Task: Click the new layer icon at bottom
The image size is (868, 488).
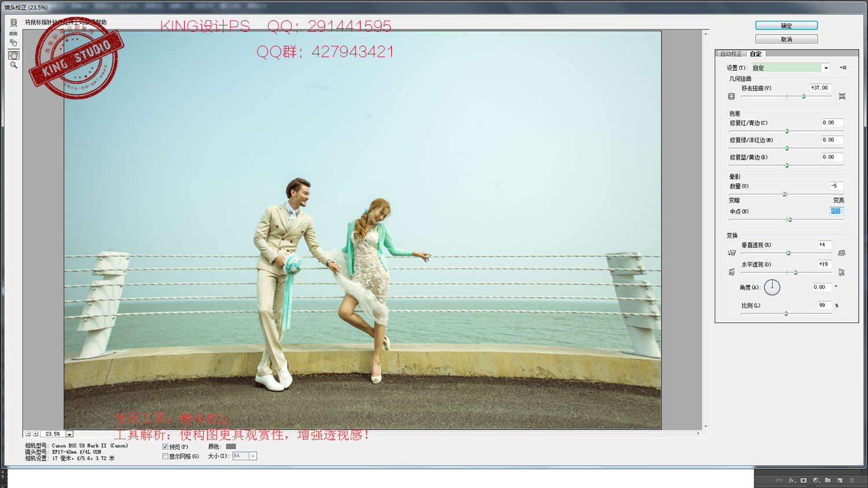Action: coord(840,480)
